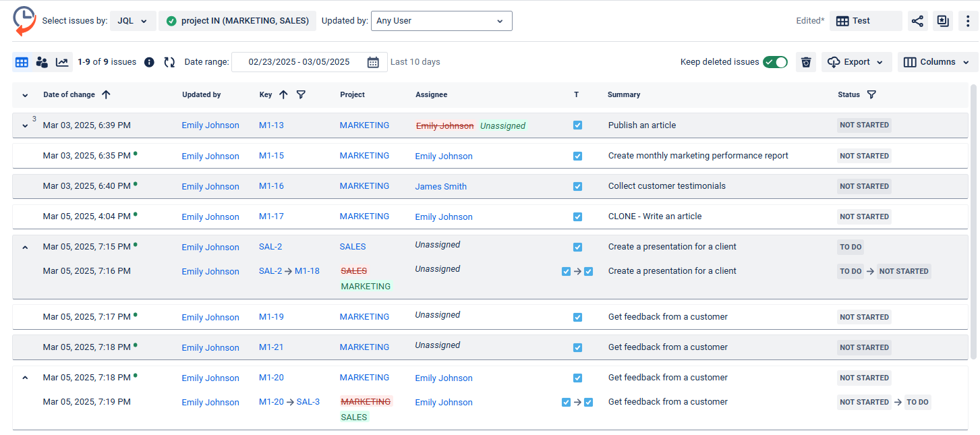
Task: Open the three-dot more options menu
Action: point(969,21)
